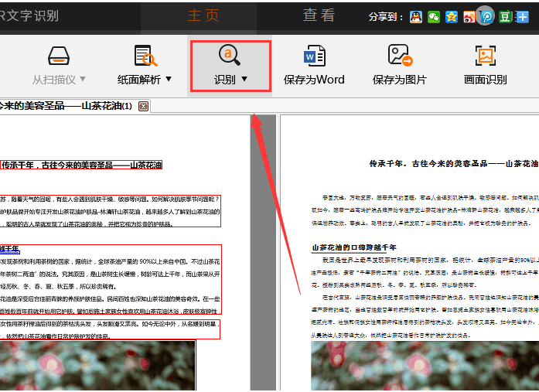539x392 pixels.
Task: Share to WeChat via green icon
Action: pyautogui.click(x=434, y=16)
